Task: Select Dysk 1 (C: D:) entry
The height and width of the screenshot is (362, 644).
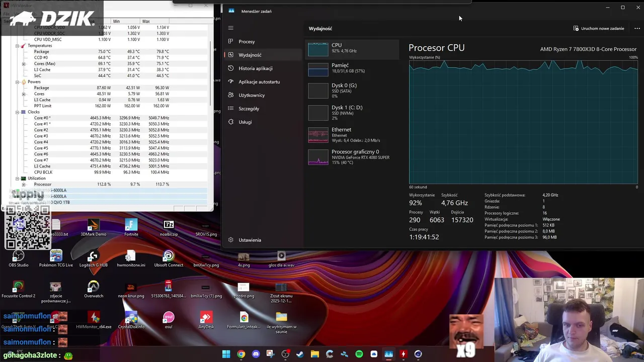Action: tap(353, 113)
